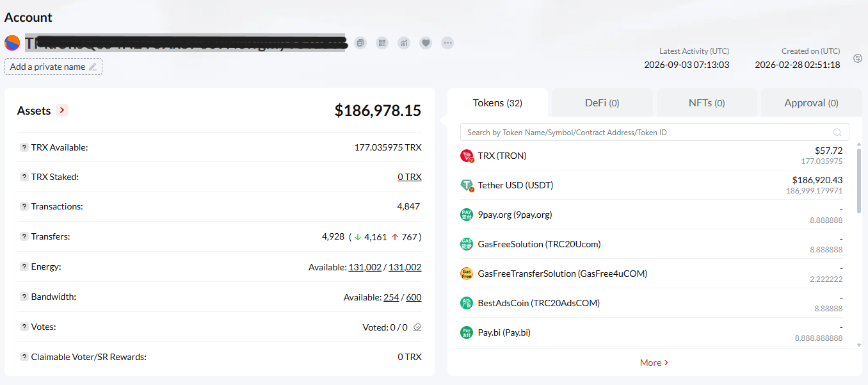868x385 pixels.
Task: Open the 0 TRX staked link
Action: pos(410,177)
